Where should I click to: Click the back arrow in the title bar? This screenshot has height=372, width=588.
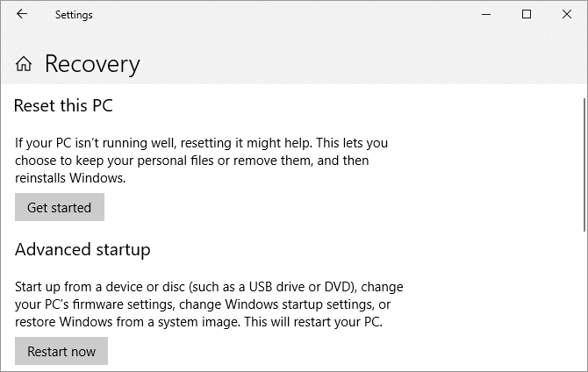point(21,14)
